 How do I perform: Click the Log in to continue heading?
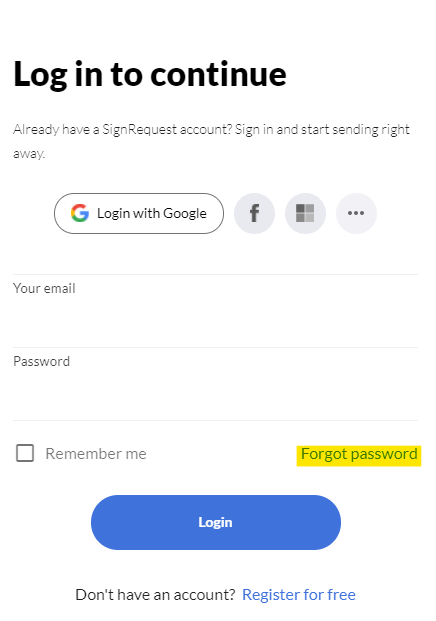coord(150,75)
